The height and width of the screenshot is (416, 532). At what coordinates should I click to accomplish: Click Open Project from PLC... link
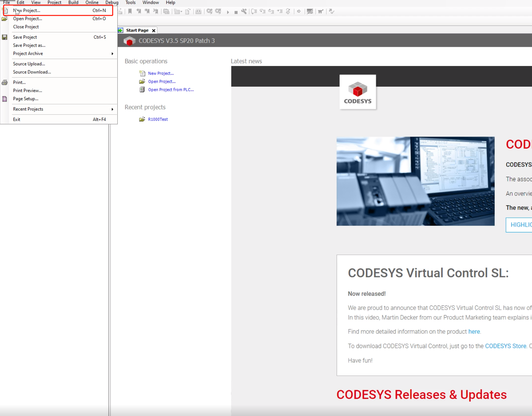point(171,90)
